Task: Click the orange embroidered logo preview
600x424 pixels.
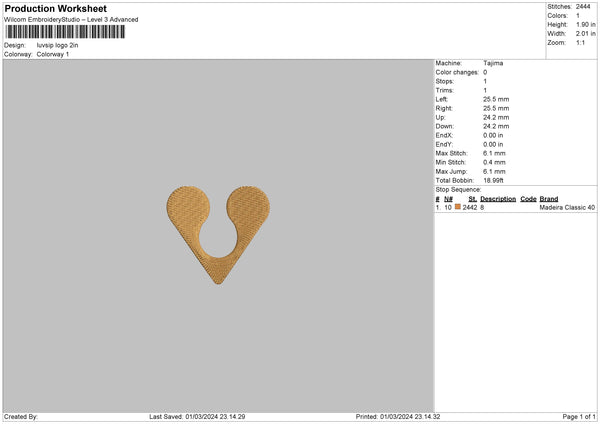Action: tap(218, 235)
